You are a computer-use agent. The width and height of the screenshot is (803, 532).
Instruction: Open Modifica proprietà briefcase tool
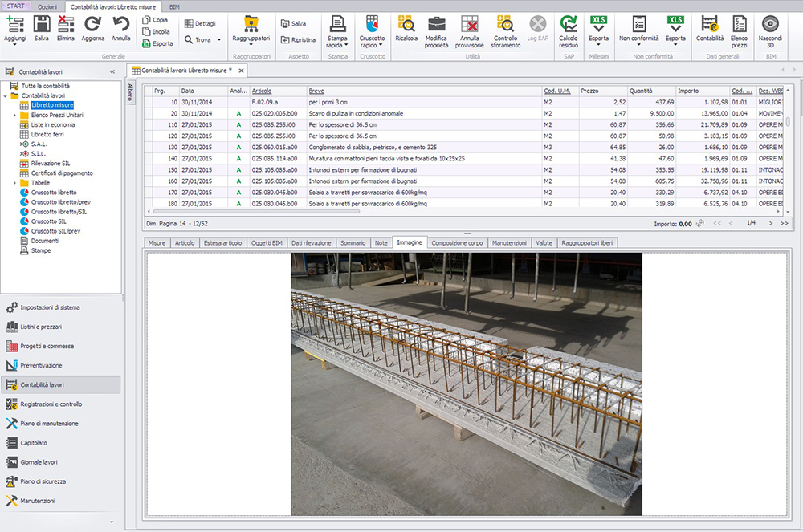[x=436, y=24]
